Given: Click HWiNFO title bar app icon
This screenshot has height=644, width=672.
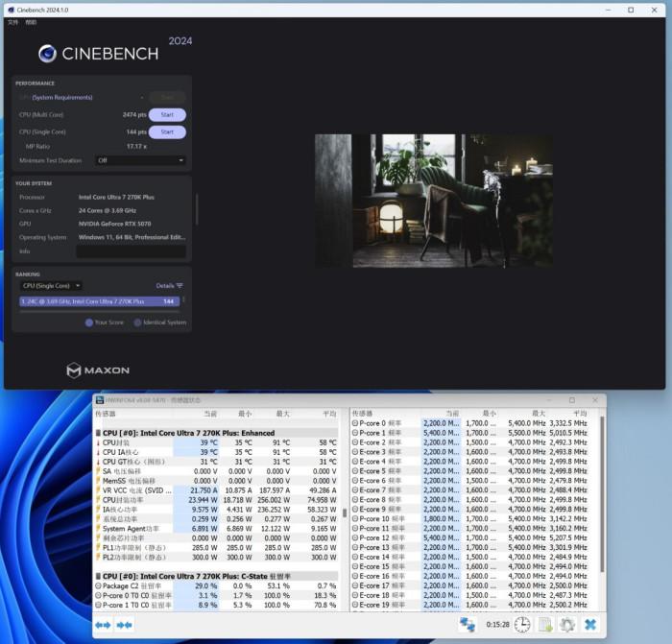Looking at the screenshot, I should click(100, 400).
